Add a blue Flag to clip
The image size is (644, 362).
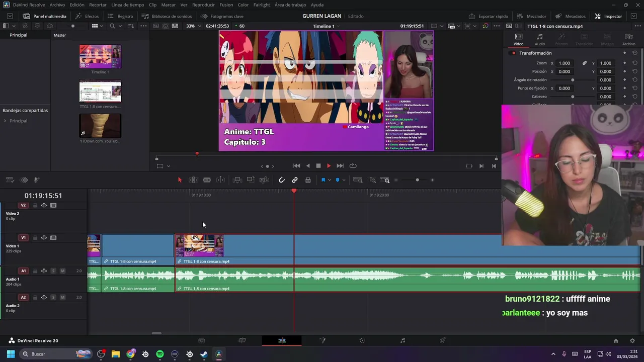click(x=323, y=180)
